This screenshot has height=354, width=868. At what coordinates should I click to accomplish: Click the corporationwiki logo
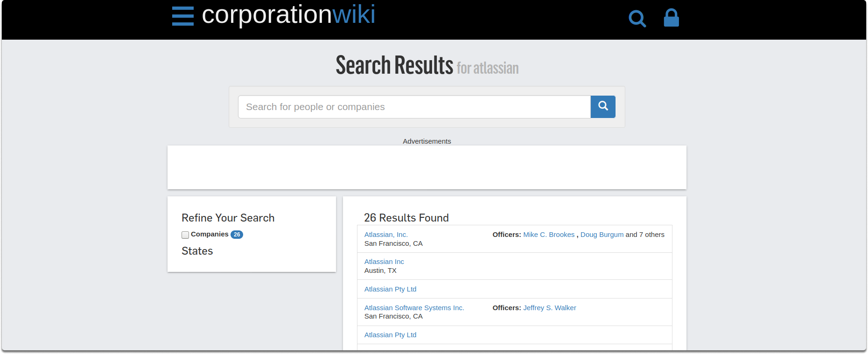(x=288, y=14)
